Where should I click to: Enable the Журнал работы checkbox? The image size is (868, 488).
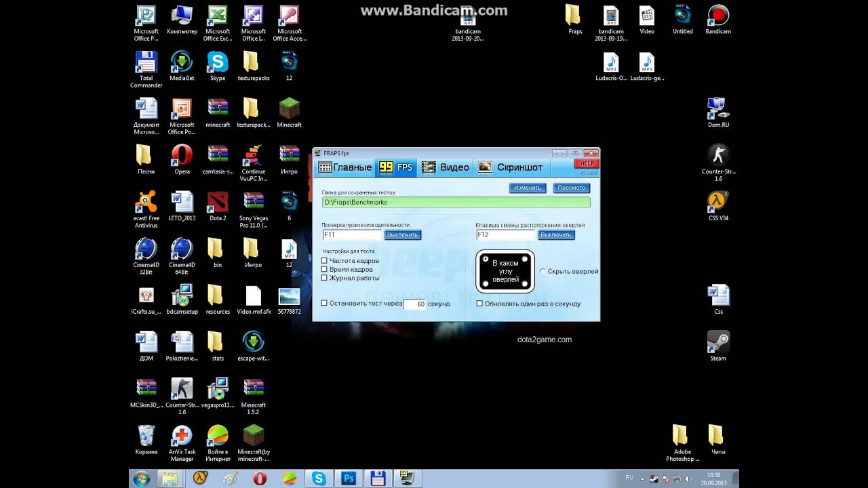[x=324, y=278]
